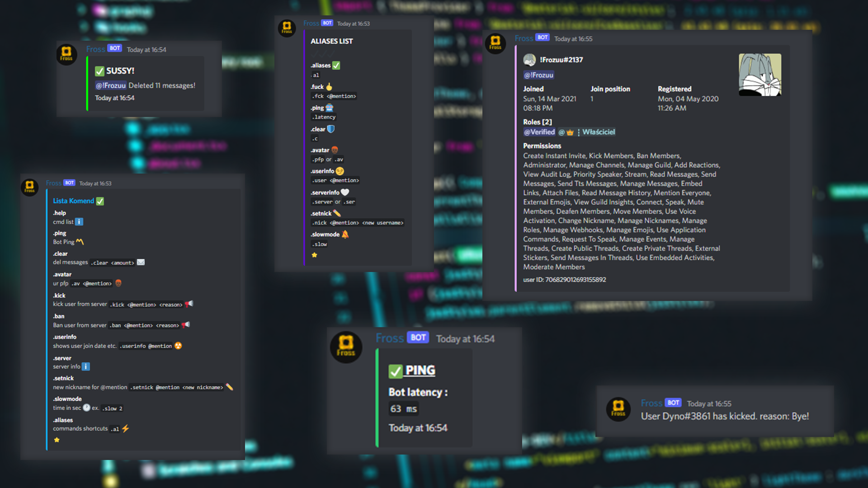Click the star emoji under Lista Komend
The width and height of the screenshot is (868, 488).
tap(57, 440)
